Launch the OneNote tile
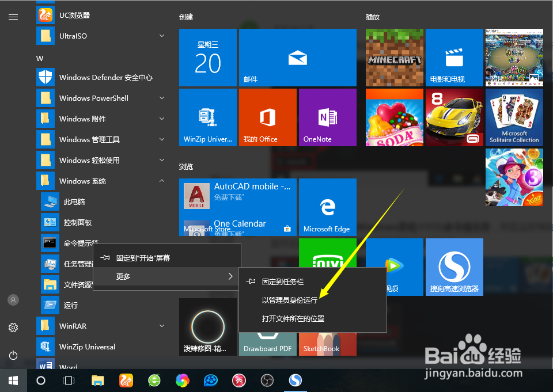This screenshot has width=553, height=392. [x=328, y=117]
